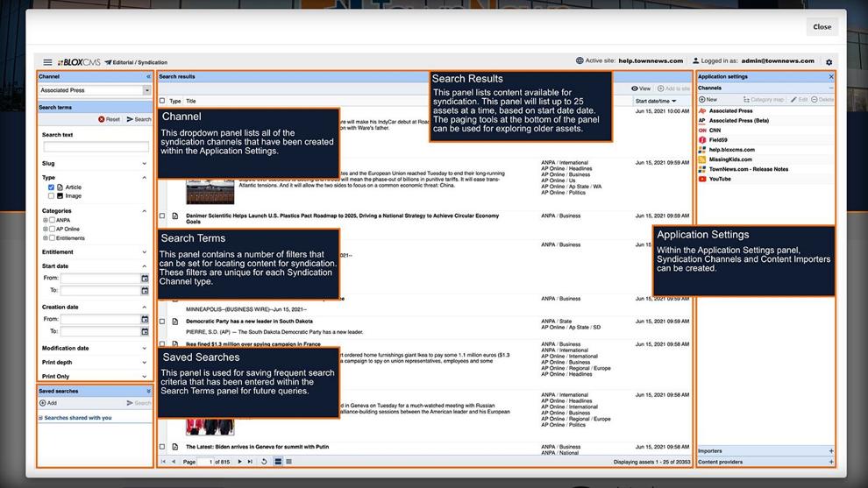This screenshot has width=868, height=488.
Task: Click the red Reset button
Action: tap(109, 119)
